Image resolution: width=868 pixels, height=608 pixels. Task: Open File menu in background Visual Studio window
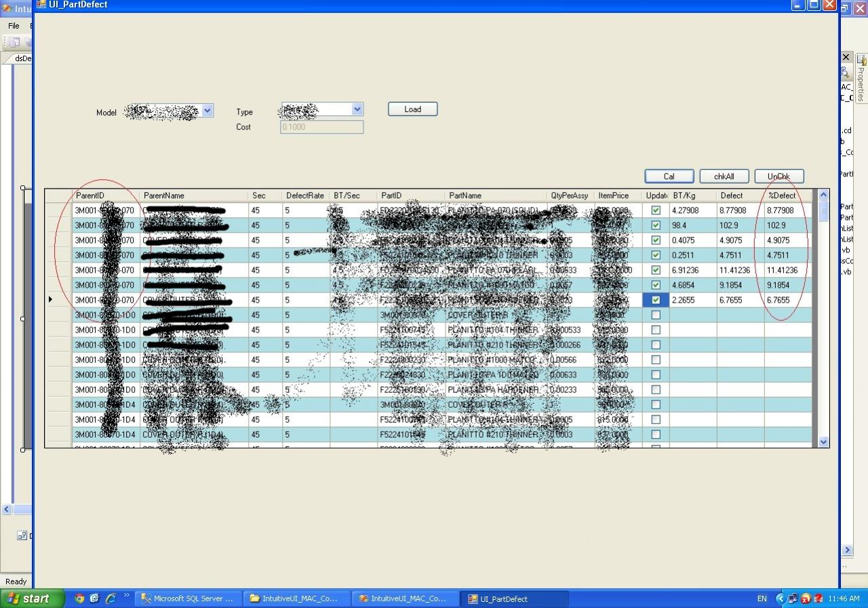14,26
